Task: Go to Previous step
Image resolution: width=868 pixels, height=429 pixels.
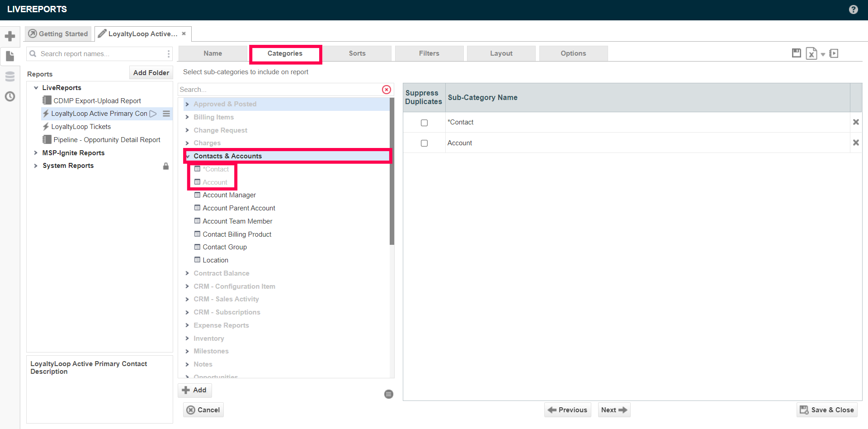Action: click(568, 410)
